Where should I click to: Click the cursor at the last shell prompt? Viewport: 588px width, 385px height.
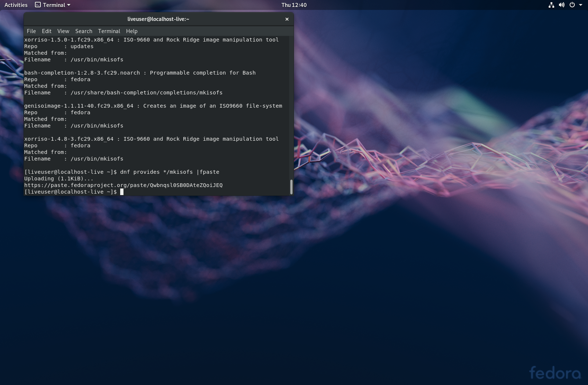[122, 192]
